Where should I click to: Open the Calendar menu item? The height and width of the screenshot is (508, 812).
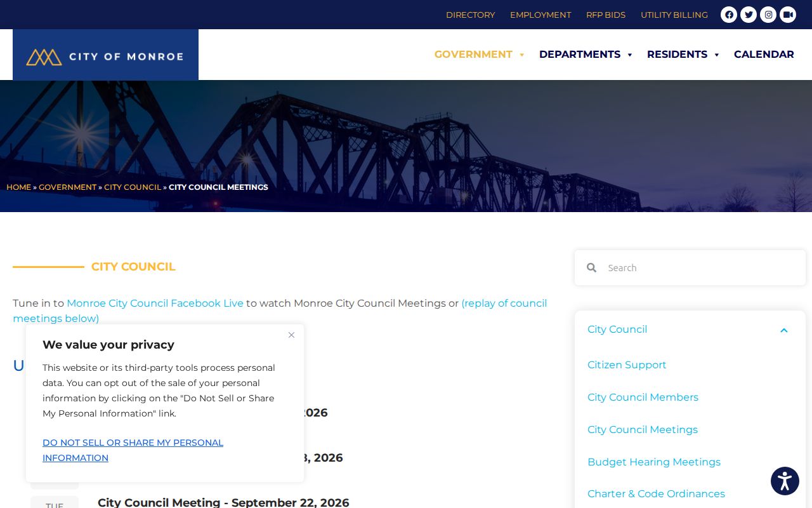[764, 55]
